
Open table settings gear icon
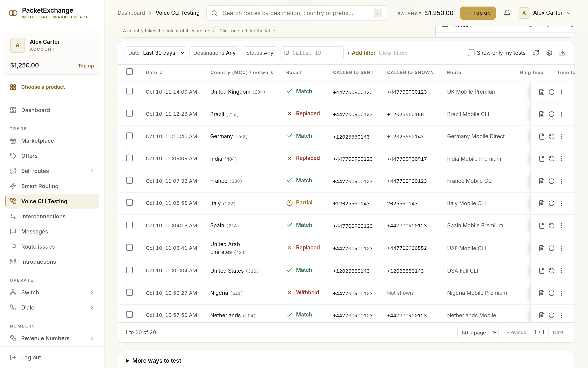pyautogui.click(x=549, y=53)
